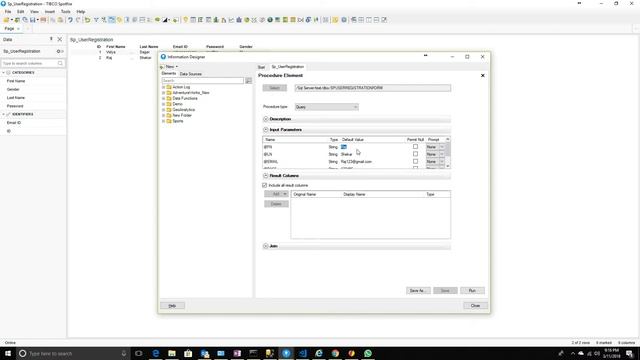Open Action Center notifications icon
Image resolution: width=640 pixels, height=360 pixels.
pos(630,353)
